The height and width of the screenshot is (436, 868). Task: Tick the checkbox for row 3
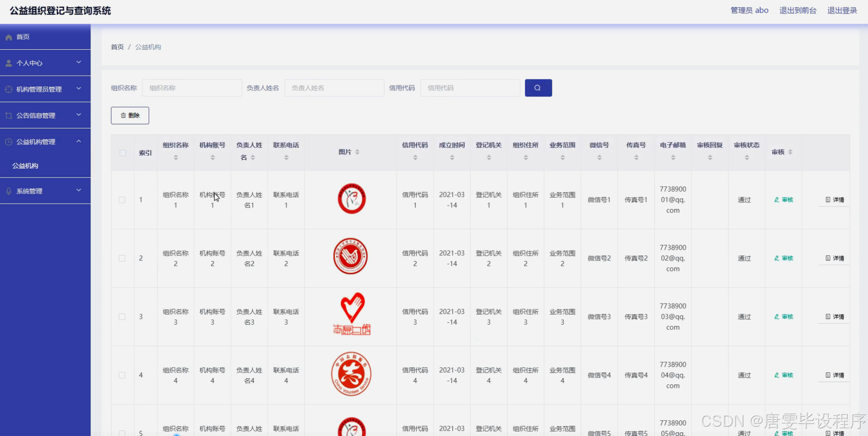122,317
